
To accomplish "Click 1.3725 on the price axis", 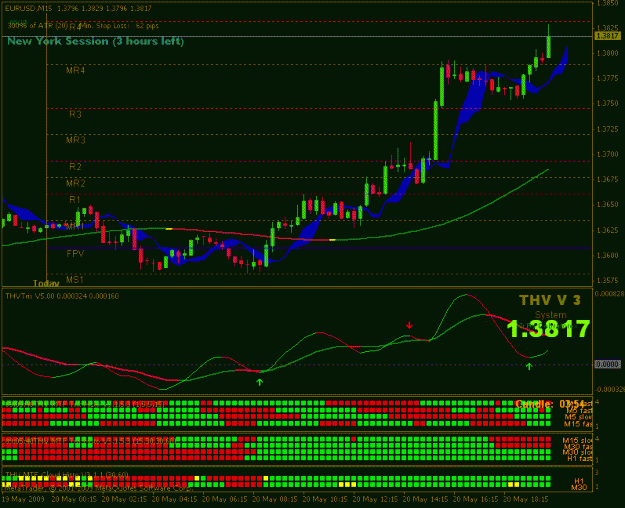I will point(608,129).
